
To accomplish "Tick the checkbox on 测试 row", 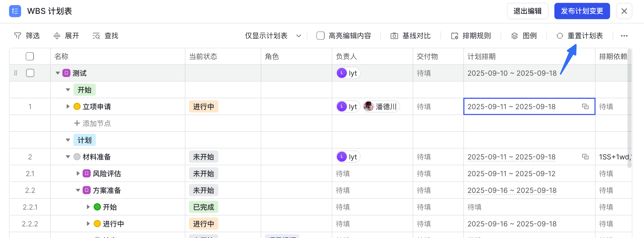I will (x=30, y=73).
